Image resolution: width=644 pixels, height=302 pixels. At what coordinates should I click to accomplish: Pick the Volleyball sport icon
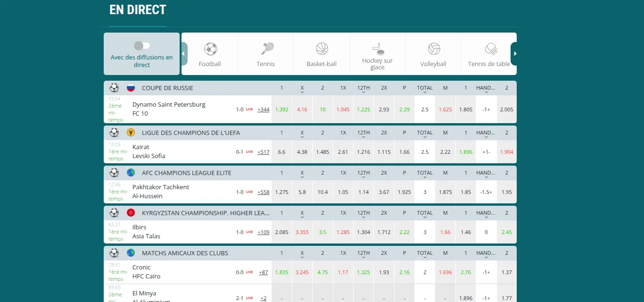point(434,49)
